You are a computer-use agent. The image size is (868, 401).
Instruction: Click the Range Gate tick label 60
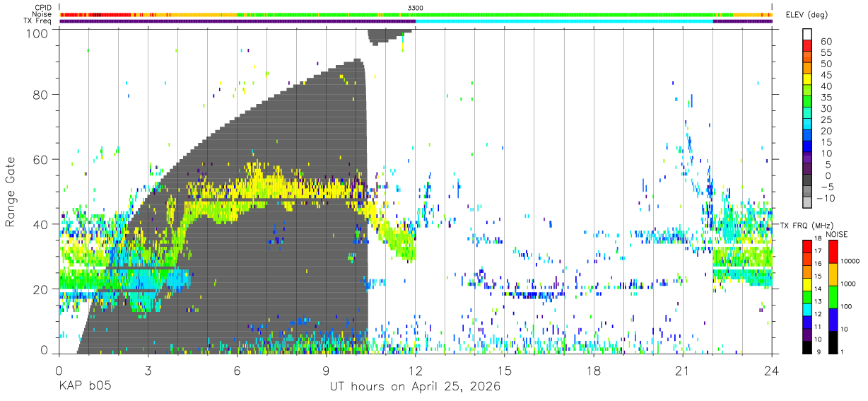click(41, 159)
